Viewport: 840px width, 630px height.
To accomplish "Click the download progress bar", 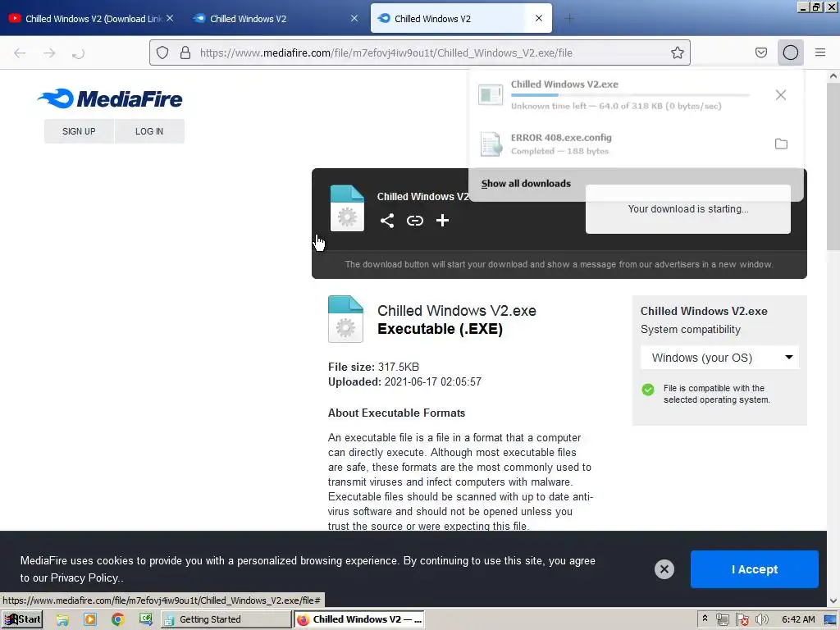I will 629,95.
